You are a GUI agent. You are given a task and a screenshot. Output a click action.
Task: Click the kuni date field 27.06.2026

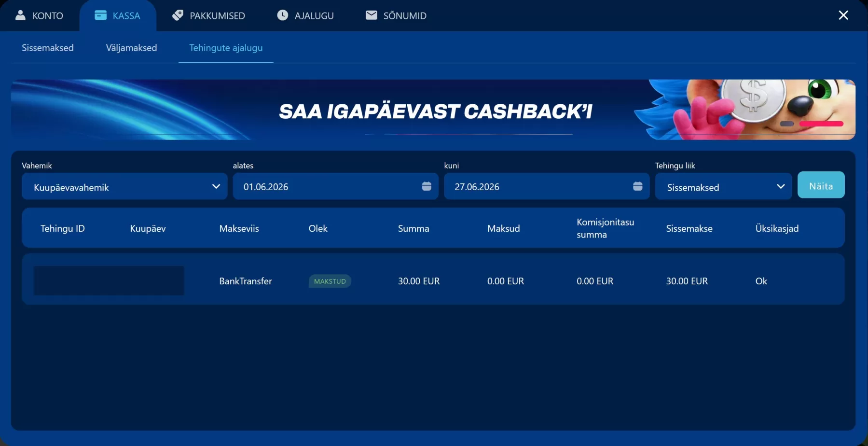pos(546,187)
